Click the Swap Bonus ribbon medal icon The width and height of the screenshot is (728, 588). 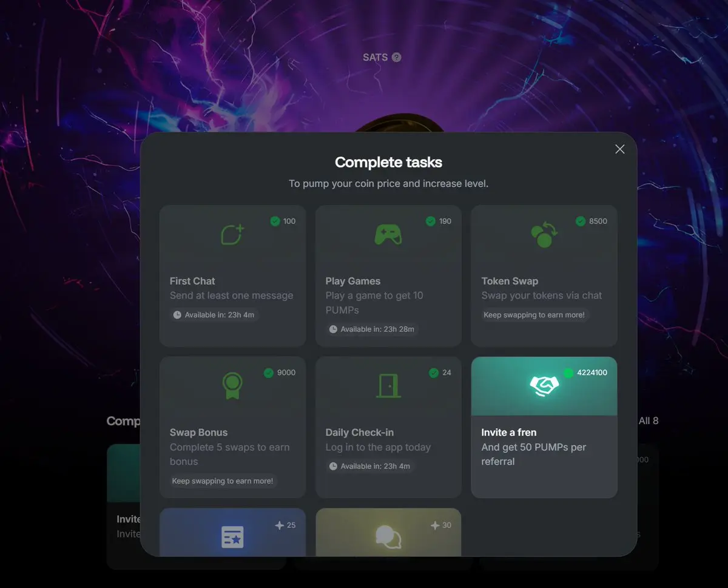point(232,385)
